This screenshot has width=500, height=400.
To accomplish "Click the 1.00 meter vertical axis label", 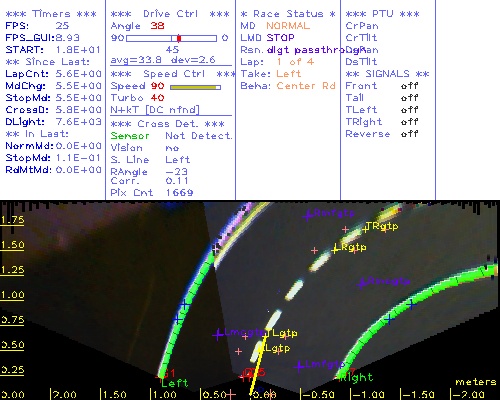I will pyautogui.click(x=12, y=295).
